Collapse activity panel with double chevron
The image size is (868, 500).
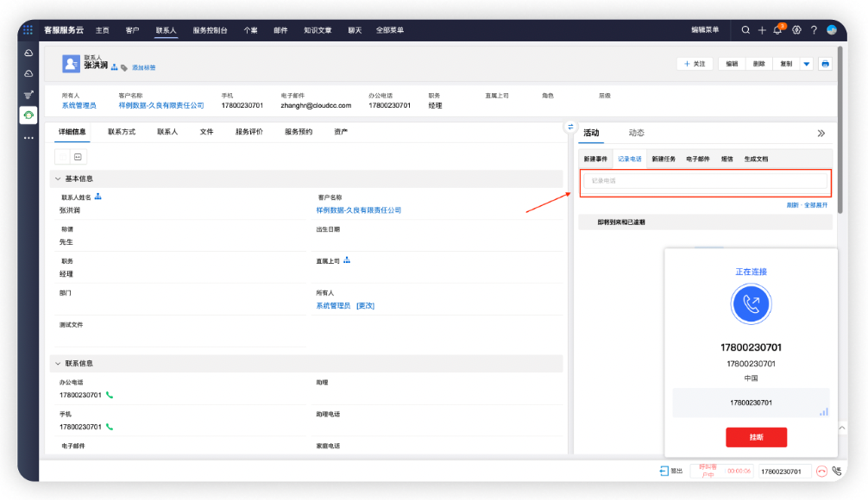[x=821, y=134]
